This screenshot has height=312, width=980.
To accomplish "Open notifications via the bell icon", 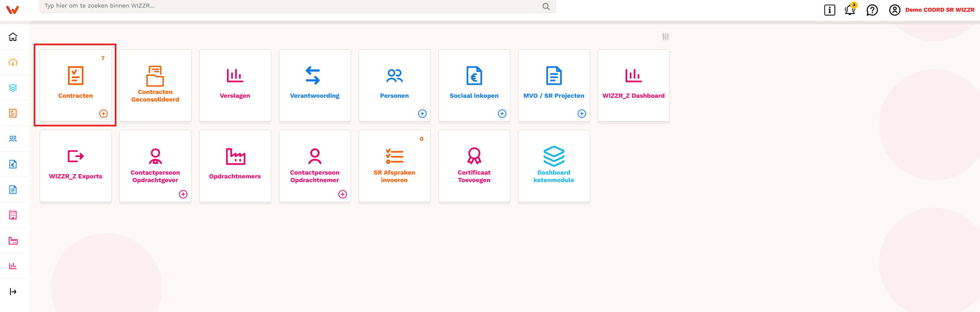I will pos(850,10).
